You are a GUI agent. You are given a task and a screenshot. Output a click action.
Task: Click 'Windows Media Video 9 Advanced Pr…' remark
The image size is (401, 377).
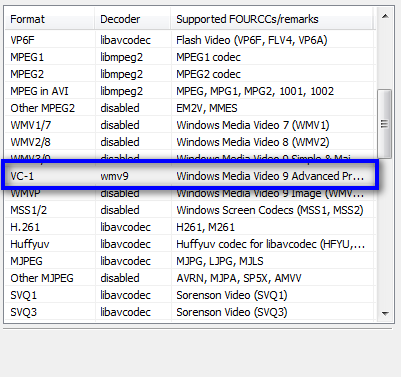pyautogui.click(x=270, y=176)
